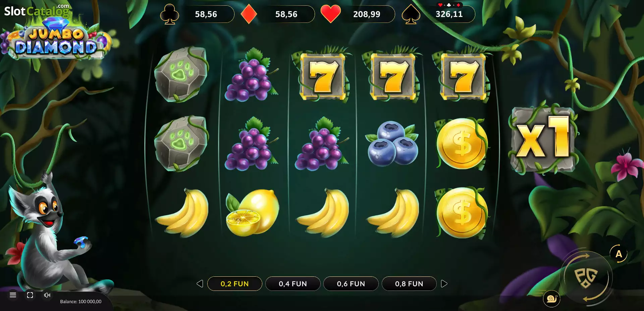Click the red diamond jackpot icon

(249, 14)
